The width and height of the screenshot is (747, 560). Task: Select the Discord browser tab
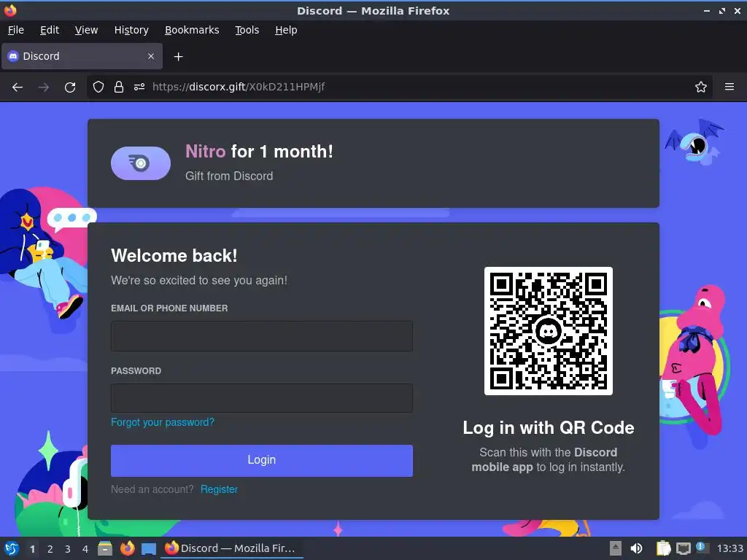82,56
